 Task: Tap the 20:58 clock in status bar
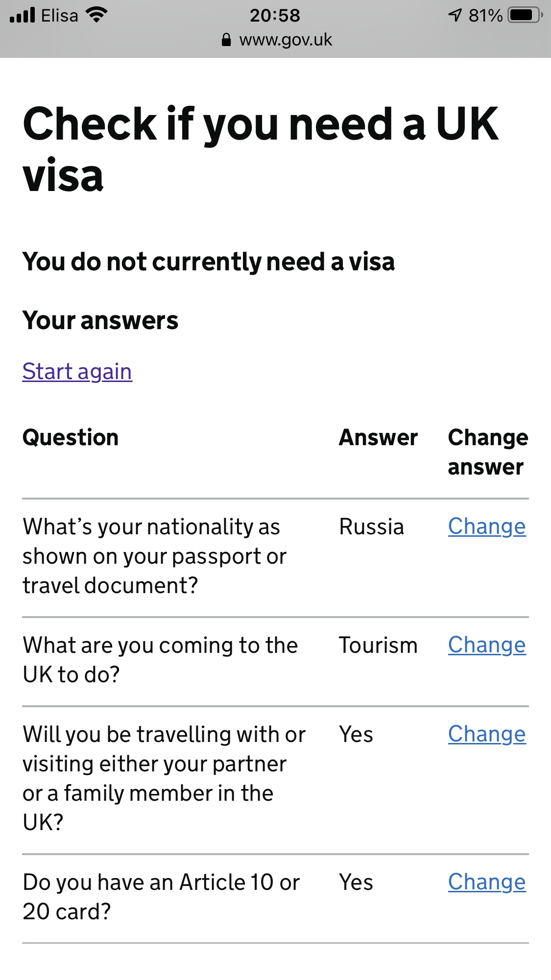[275, 15]
